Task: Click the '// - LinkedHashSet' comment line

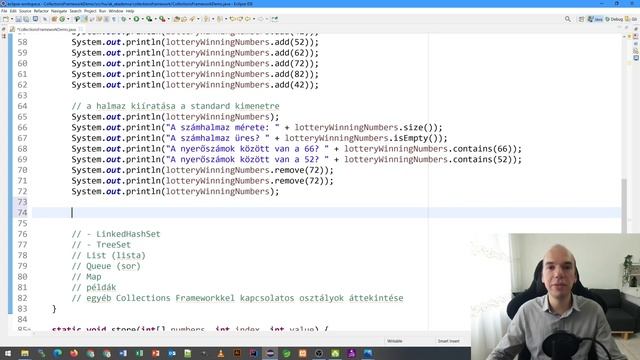Action: point(116,234)
